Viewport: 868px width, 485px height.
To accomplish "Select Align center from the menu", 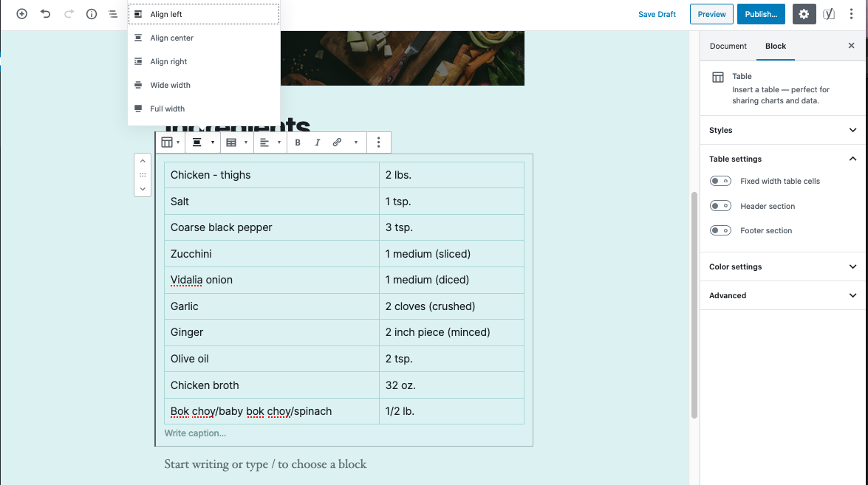I will coord(204,38).
